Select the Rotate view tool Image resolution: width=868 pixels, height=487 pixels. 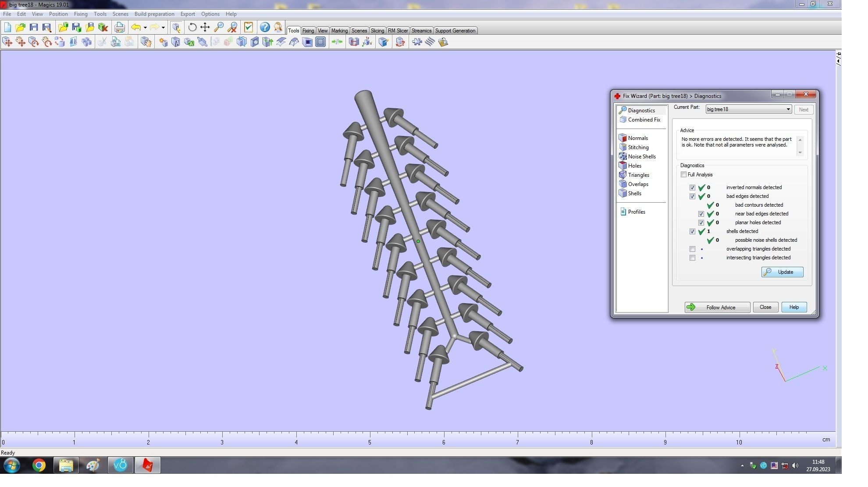192,27
